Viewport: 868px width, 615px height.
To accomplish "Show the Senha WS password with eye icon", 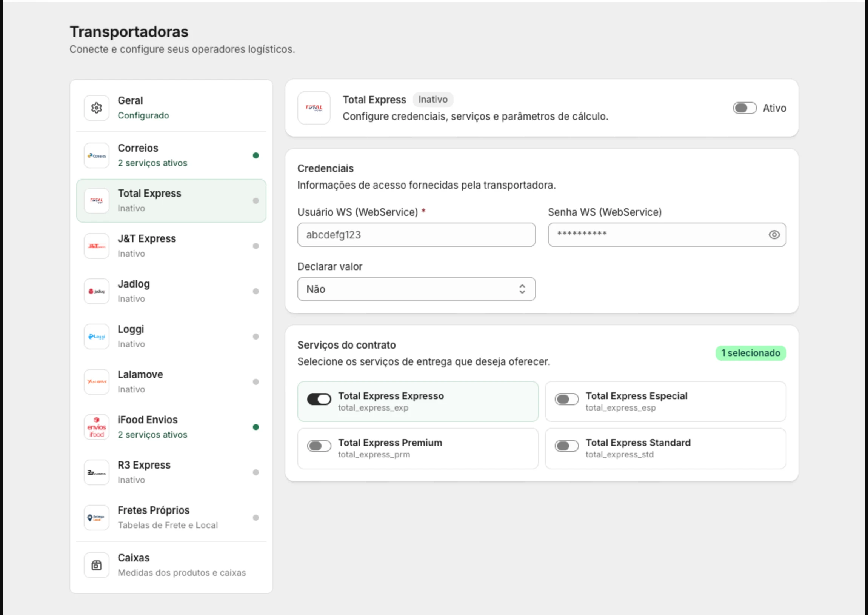I will (x=774, y=235).
